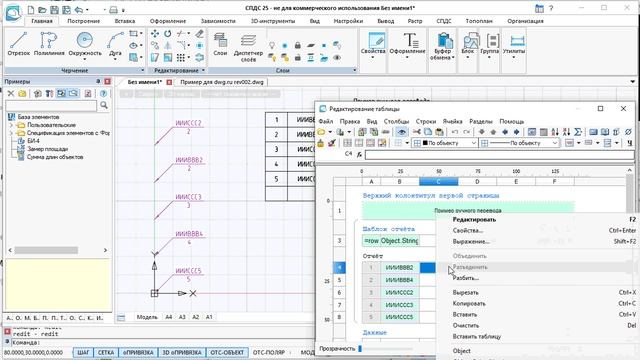Click the Cut scissors icon in table editor
This screenshot has height=360, width=640.
pos(416,132)
